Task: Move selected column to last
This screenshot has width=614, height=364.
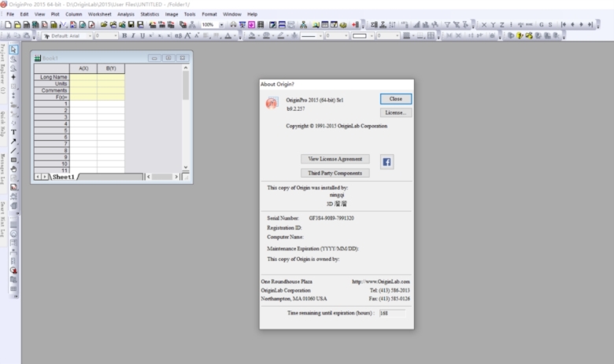Action: click(590, 24)
